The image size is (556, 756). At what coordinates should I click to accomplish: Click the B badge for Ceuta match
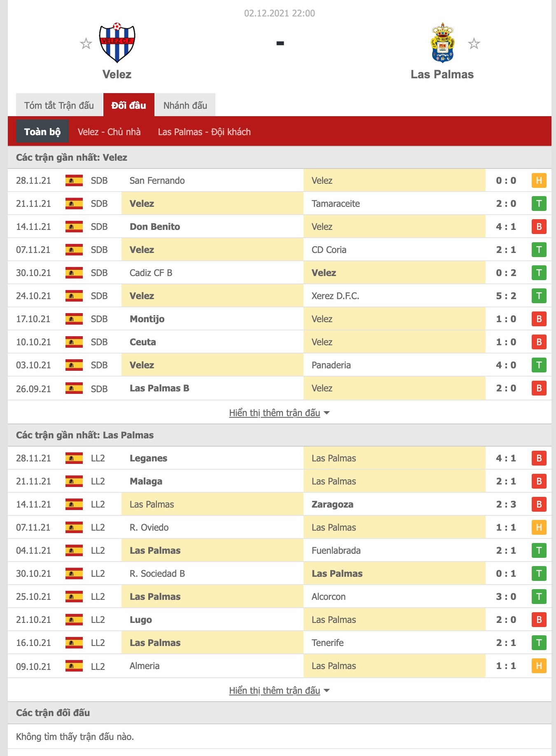(539, 342)
